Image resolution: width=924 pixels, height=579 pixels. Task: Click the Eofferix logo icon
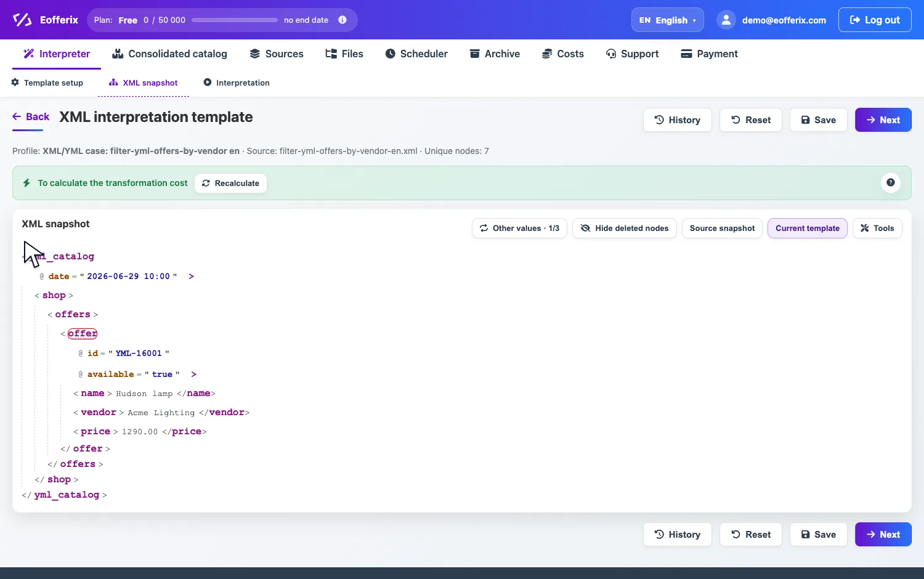pyautogui.click(x=22, y=20)
